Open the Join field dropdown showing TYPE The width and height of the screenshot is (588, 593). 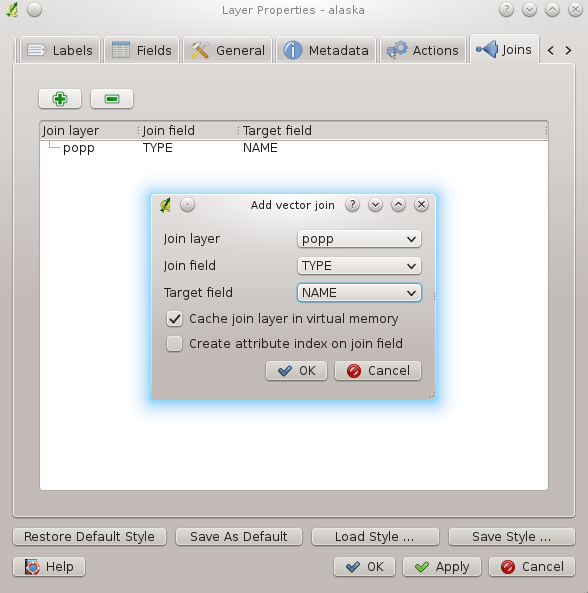359,266
